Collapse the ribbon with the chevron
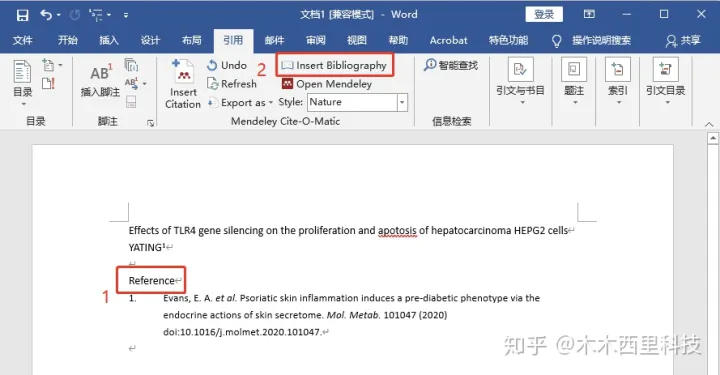 [x=709, y=124]
